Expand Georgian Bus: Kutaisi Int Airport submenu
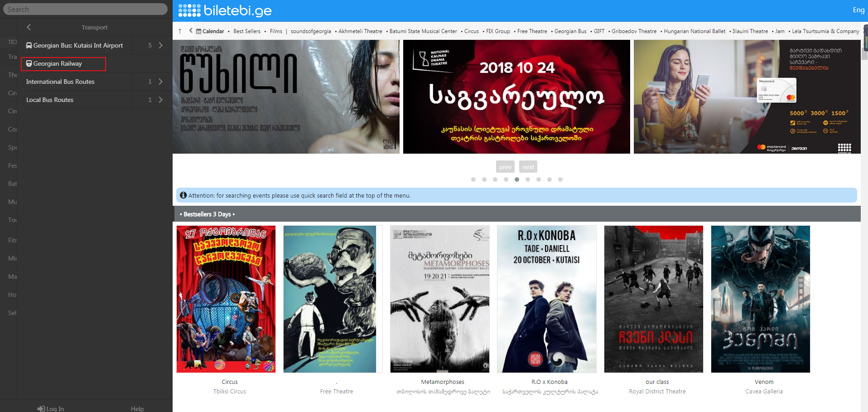Screen dimensions: 868x412 pyautogui.click(x=160, y=45)
